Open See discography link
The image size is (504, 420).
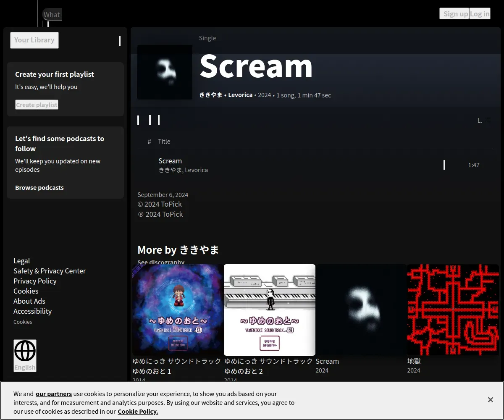[x=161, y=262]
